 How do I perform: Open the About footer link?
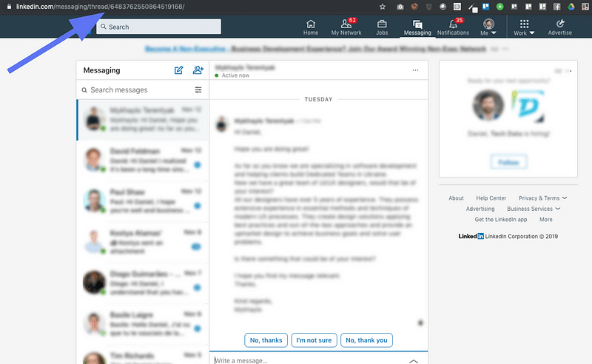(x=456, y=198)
